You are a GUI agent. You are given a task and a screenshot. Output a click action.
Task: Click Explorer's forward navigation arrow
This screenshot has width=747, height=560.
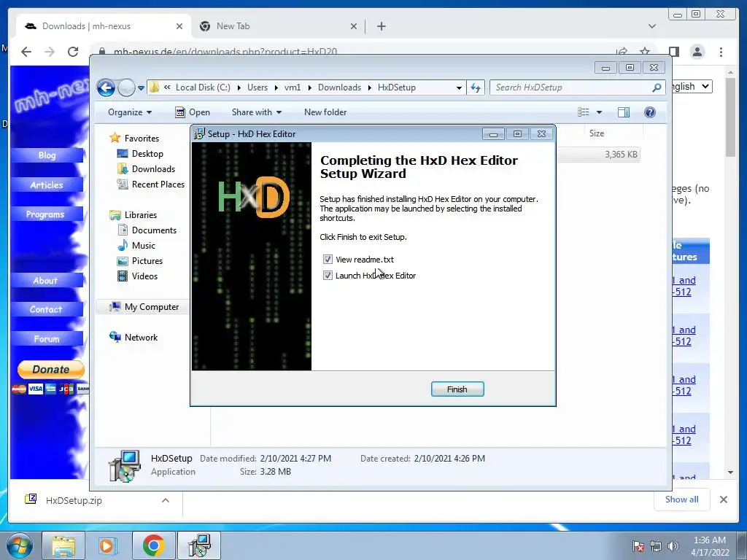[x=126, y=87]
